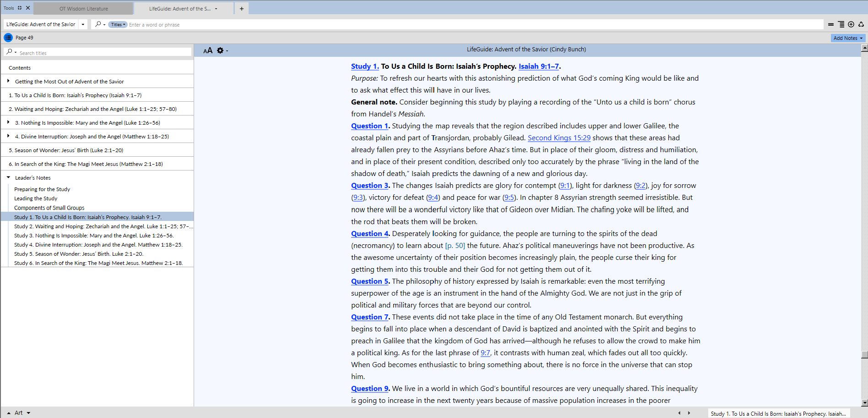Viewport: 868px width, 418px height.
Task: Toggle the blue table of contents icon
Action: (x=8, y=38)
